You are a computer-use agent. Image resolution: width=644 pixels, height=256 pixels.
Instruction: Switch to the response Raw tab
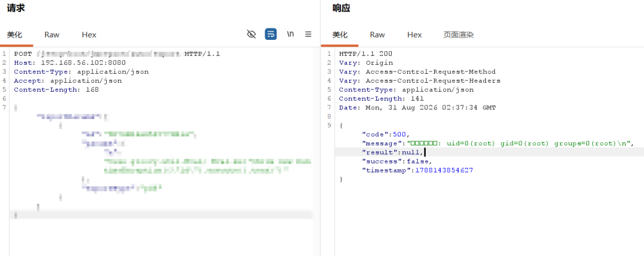[377, 35]
